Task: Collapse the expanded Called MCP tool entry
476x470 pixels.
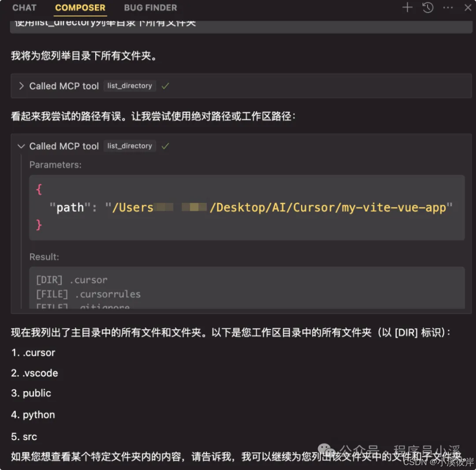Action: 21,146
